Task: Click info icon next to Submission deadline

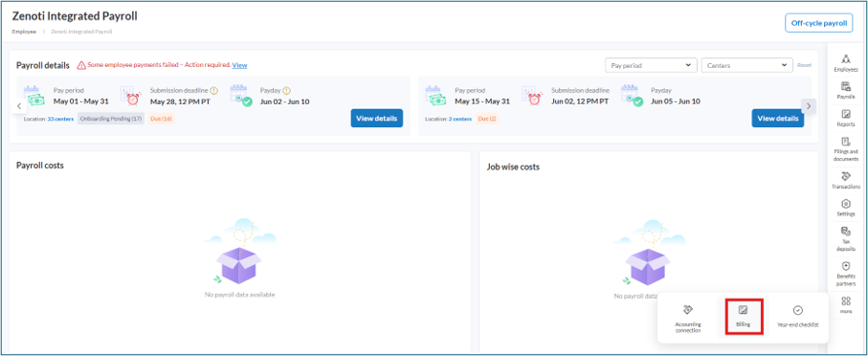Action: coord(213,91)
